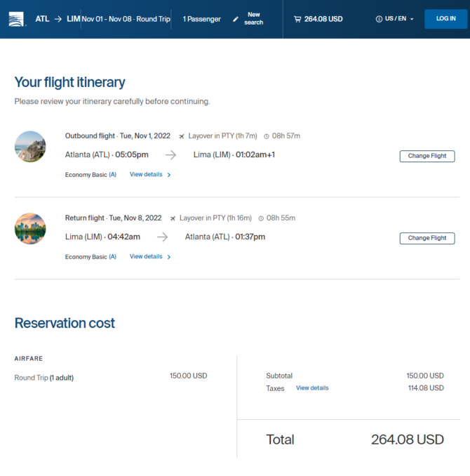Click the LOG IN button
The height and width of the screenshot is (476, 470).
(445, 19)
